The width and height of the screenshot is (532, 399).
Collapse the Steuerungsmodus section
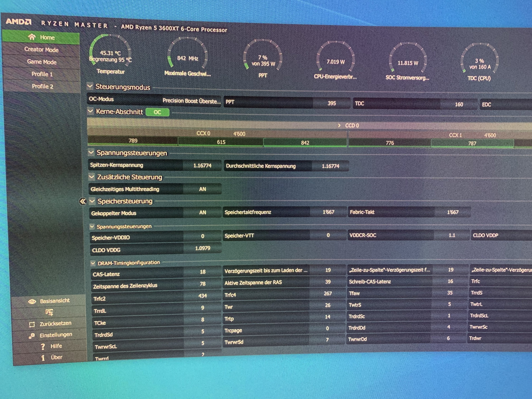click(90, 86)
